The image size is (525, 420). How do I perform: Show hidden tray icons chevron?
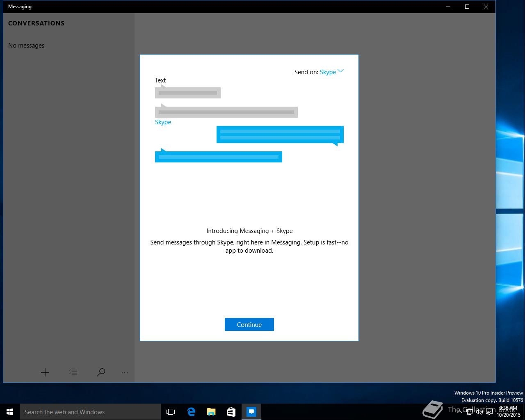(x=459, y=412)
